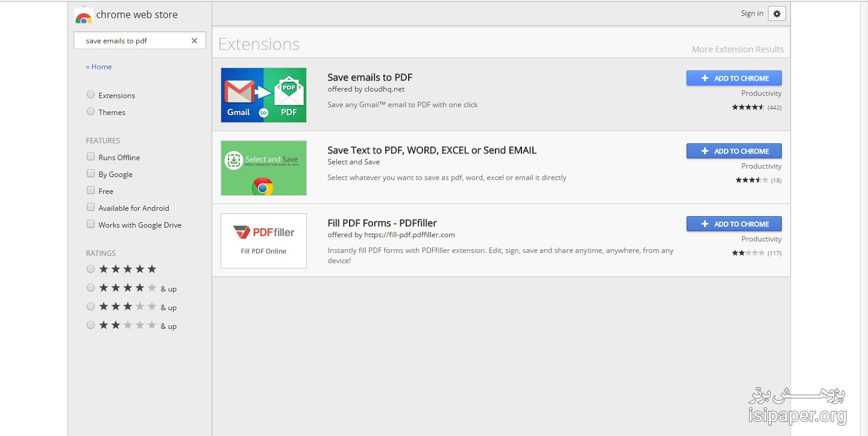This screenshot has width=868, height=436.
Task: Open the settings gear menu
Action: point(777,14)
